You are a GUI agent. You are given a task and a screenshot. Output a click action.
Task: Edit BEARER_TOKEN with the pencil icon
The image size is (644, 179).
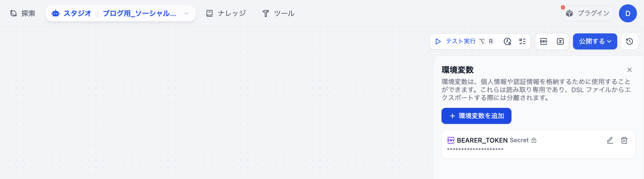click(610, 140)
